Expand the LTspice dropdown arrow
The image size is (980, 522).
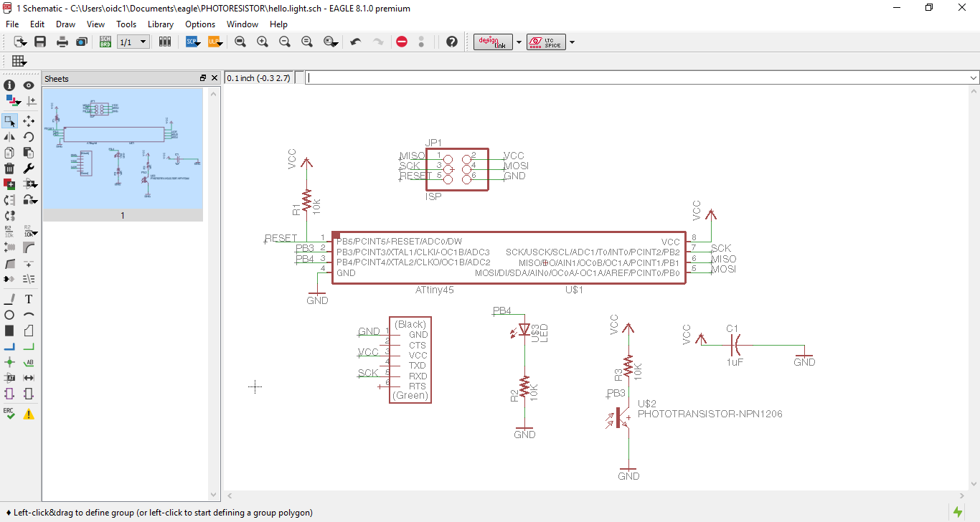[x=572, y=42]
